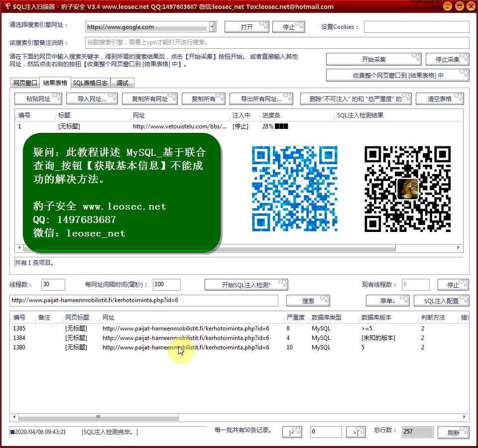The width and height of the screenshot is (478, 448).
Task: Click the upper table right scroll arrow
Action: pos(458,247)
